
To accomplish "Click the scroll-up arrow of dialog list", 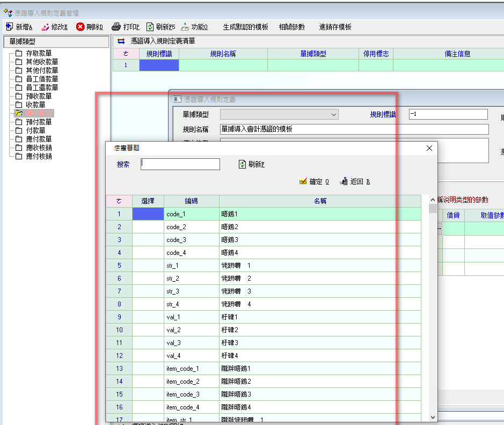I will [x=432, y=199].
